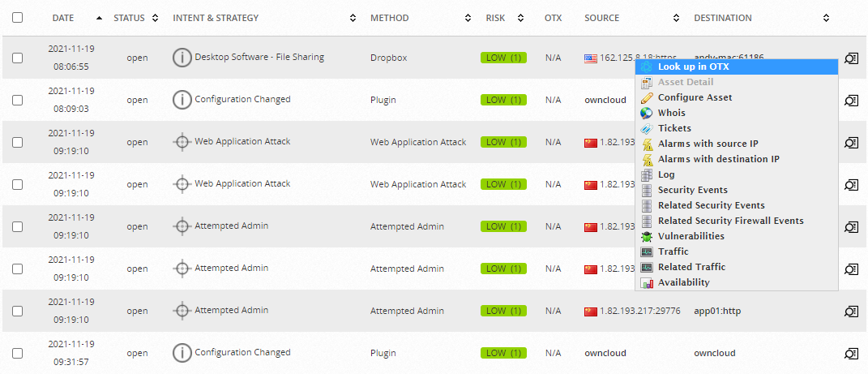Click the OTX icon beside Look up in OTX
The height and width of the screenshot is (374, 868).
(x=647, y=67)
